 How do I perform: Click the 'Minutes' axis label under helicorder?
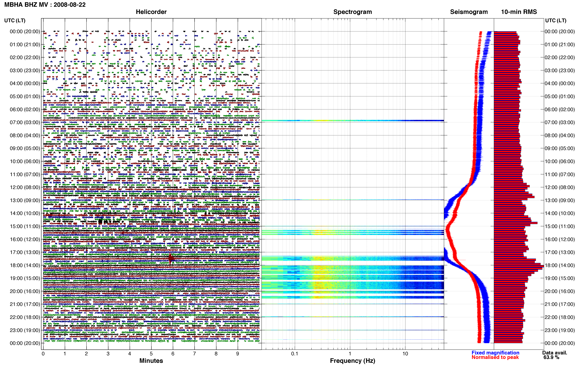[x=151, y=361]
